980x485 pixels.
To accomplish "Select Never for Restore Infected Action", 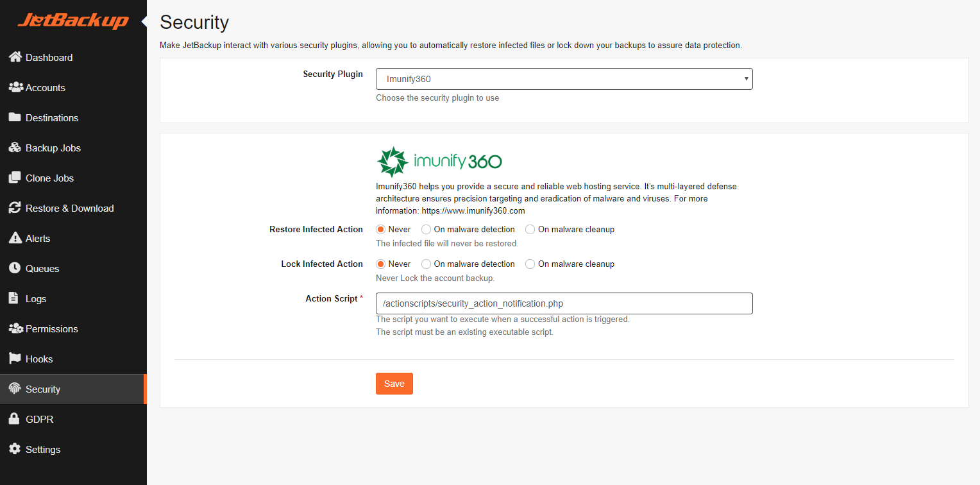I will (380, 229).
